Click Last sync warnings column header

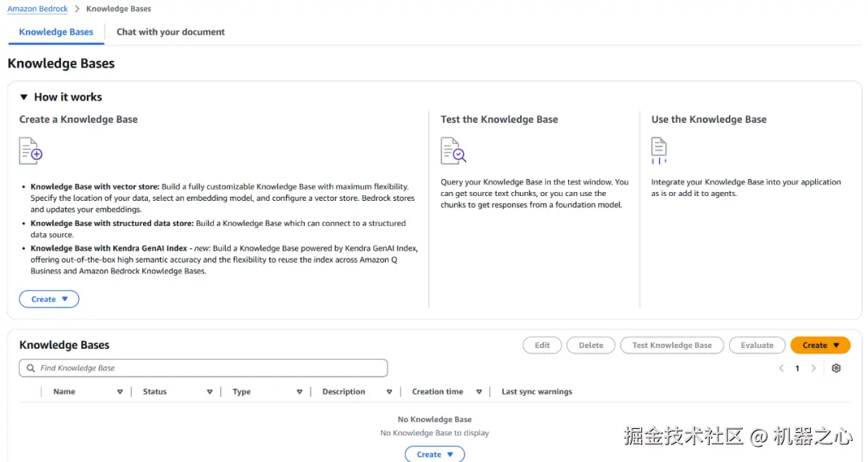pos(536,392)
